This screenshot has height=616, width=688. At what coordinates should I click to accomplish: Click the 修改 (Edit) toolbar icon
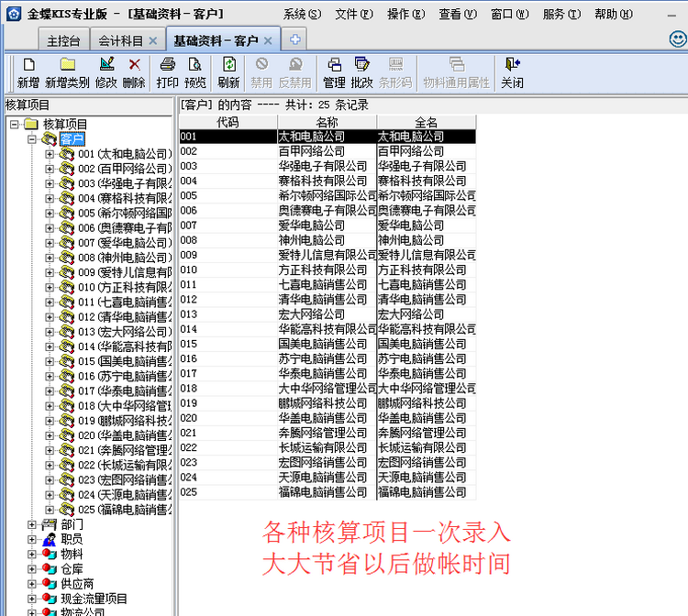pos(106,71)
